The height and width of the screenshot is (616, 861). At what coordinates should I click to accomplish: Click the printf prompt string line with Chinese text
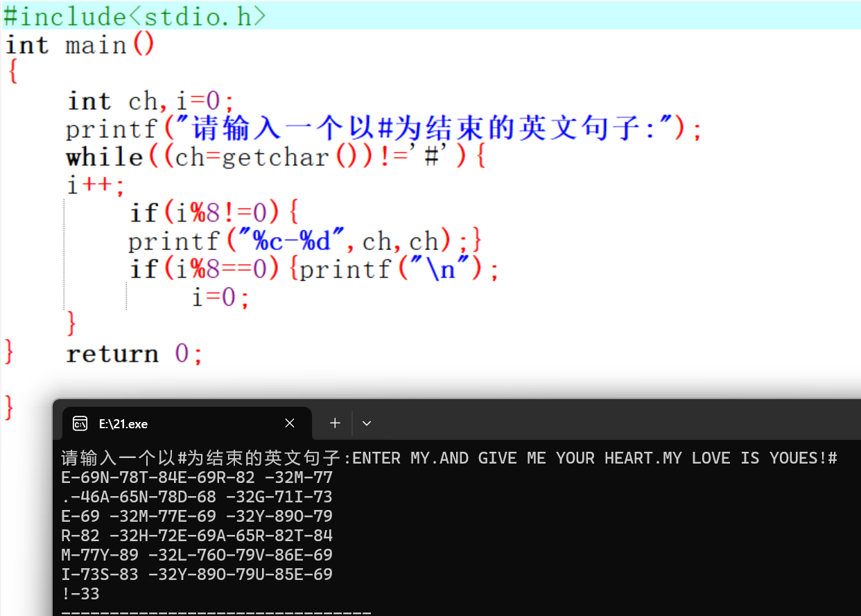click(x=385, y=129)
